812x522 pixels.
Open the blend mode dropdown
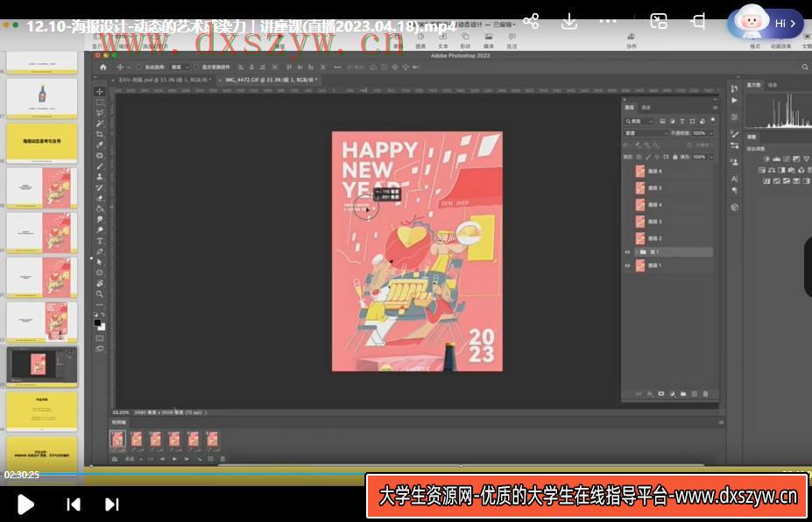pyautogui.click(x=646, y=133)
